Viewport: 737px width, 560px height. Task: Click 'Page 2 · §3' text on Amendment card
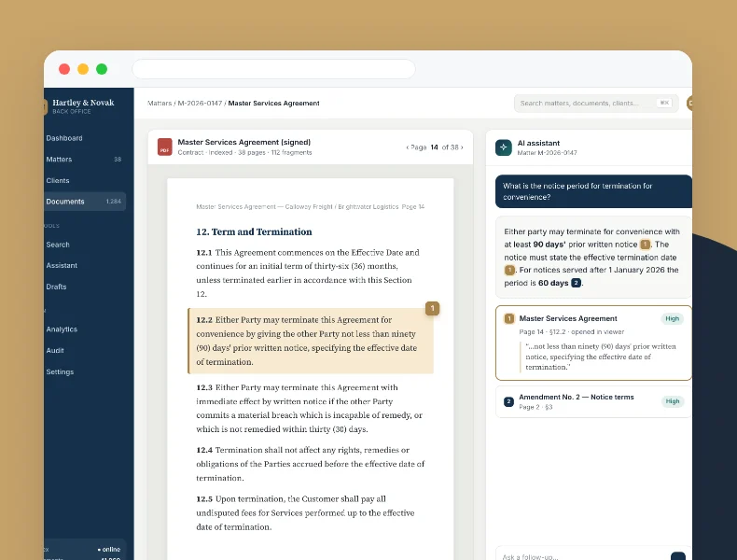[x=535, y=407]
